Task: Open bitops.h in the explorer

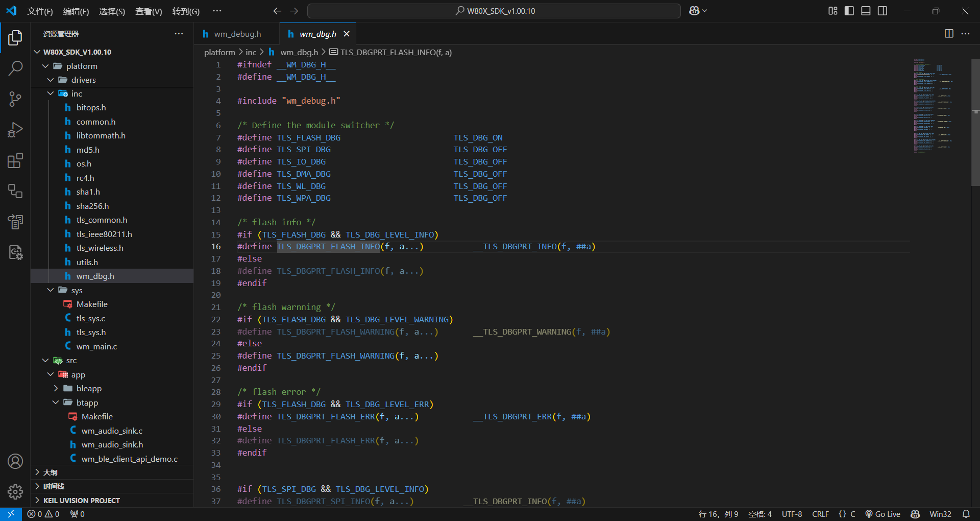Action: pyautogui.click(x=112, y=108)
